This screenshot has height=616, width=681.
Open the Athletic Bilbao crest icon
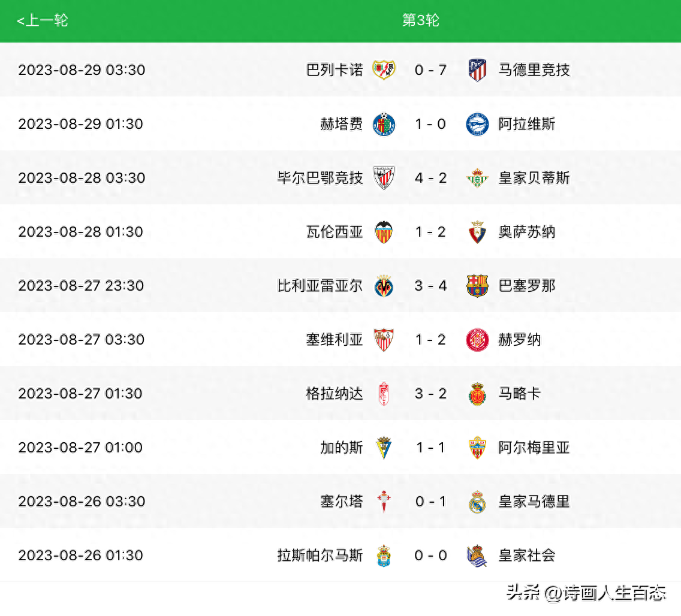click(384, 178)
